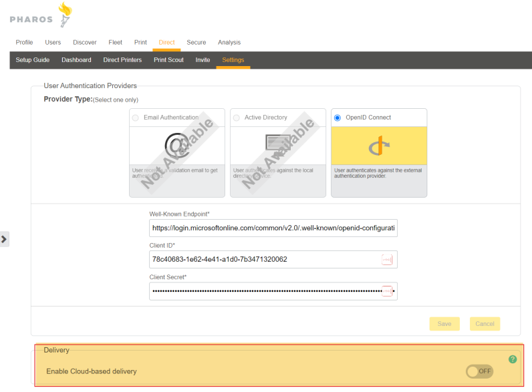The width and height of the screenshot is (532, 392).
Task: Open the Secure top menu tab
Action: [196, 43]
